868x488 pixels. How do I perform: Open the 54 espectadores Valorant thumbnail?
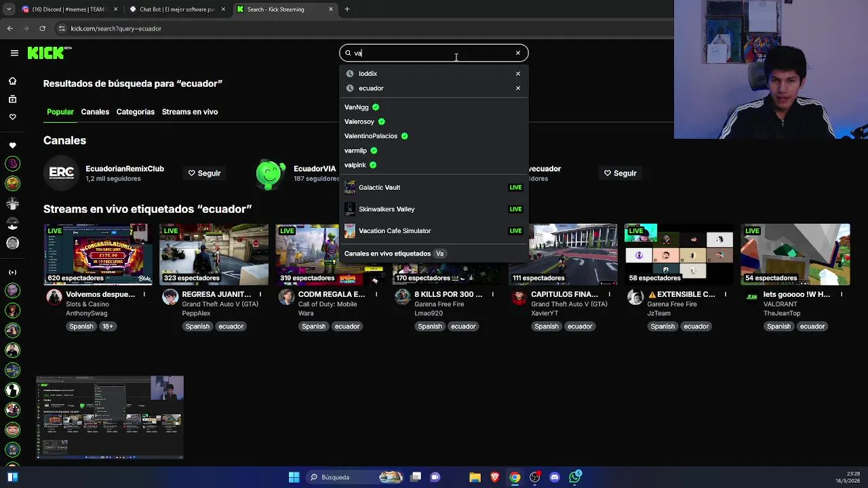click(x=795, y=254)
